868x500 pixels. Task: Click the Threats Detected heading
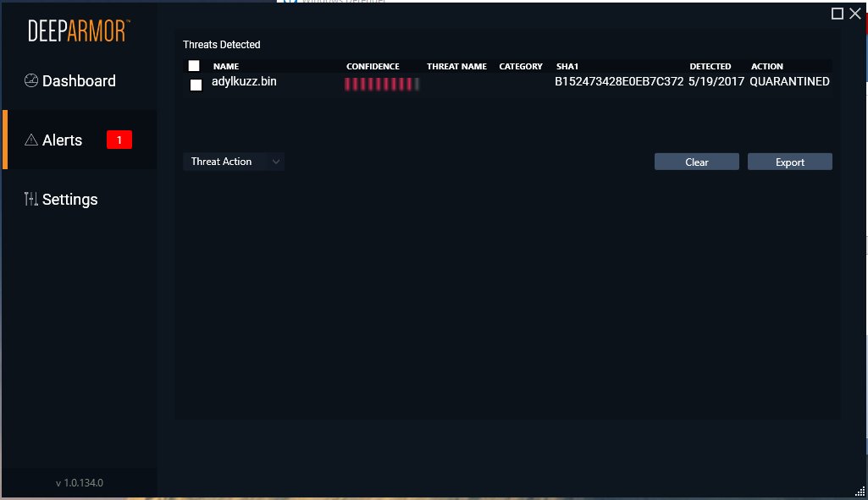tap(221, 45)
